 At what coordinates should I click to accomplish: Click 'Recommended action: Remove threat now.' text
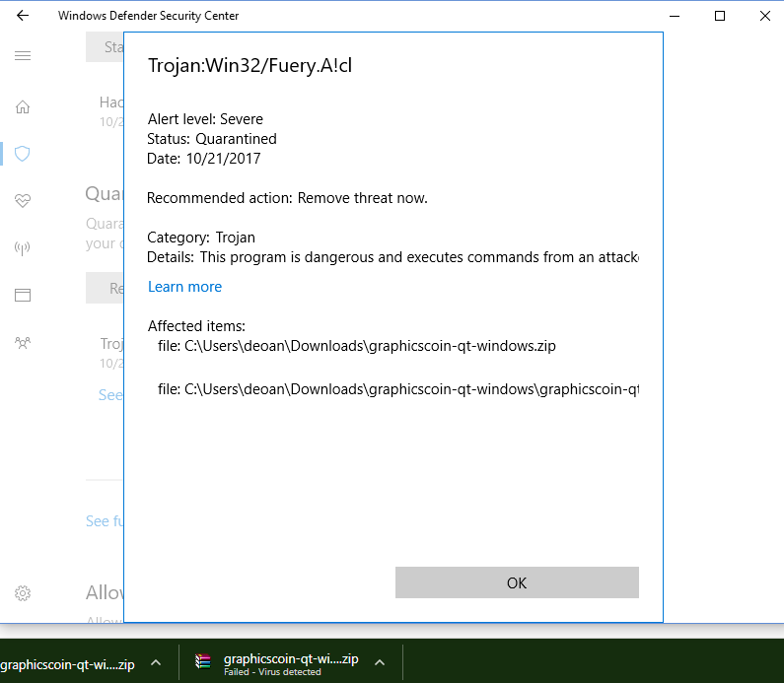click(287, 198)
